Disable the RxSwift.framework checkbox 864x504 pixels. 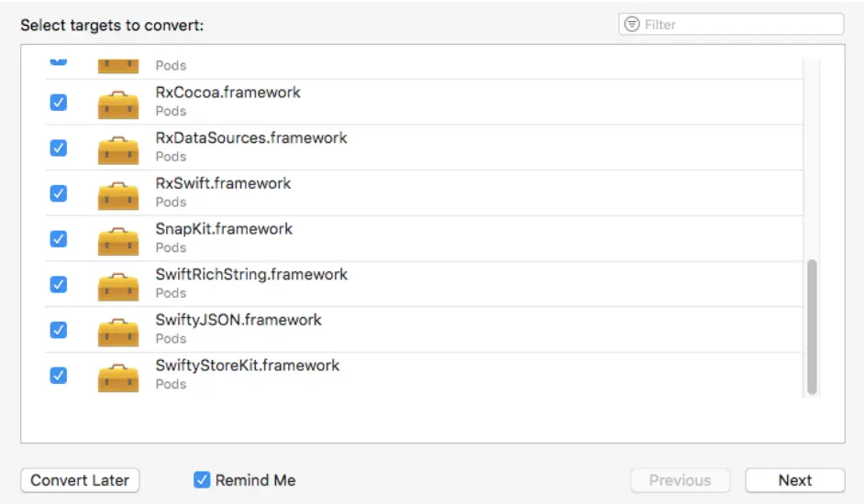(58, 194)
